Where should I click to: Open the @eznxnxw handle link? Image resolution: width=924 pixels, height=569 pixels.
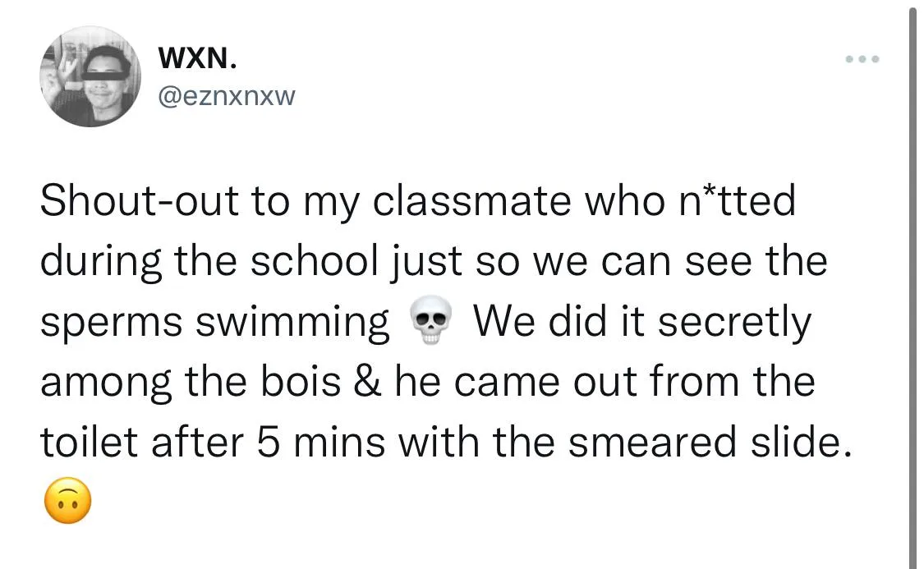coord(224,97)
